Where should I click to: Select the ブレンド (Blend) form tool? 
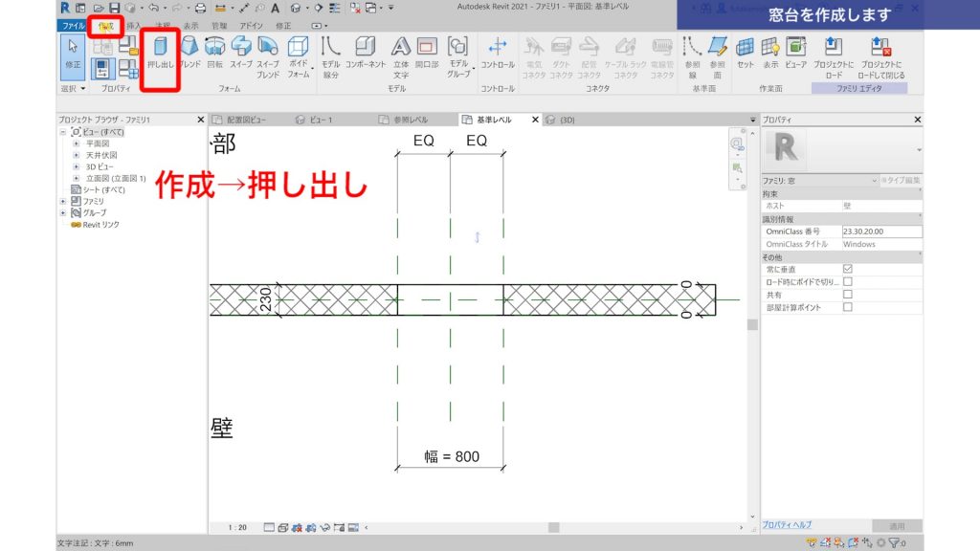tap(188, 57)
